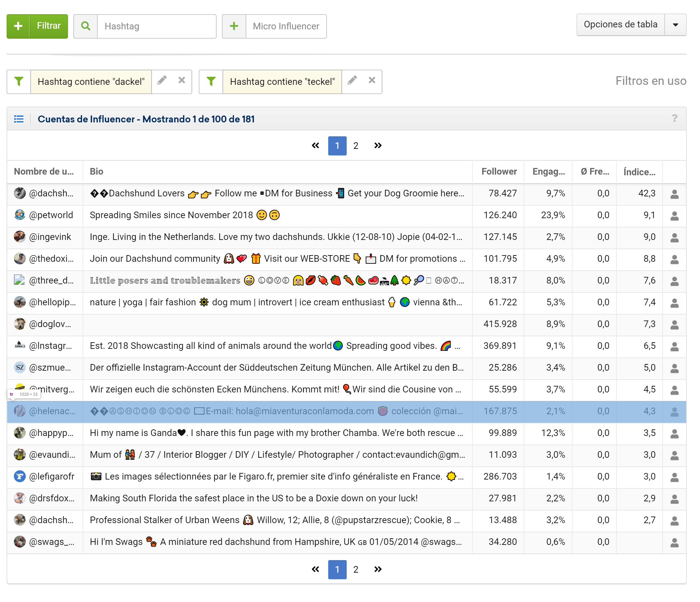Click into the Hashtag search field
The height and width of the screenshot is (602, 700).
click(157, 26)
